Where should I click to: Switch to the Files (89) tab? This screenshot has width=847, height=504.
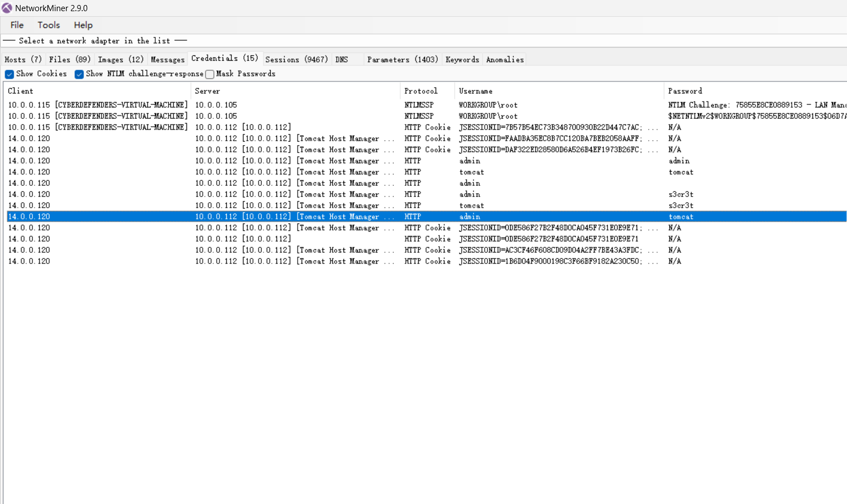click(70, 59)
